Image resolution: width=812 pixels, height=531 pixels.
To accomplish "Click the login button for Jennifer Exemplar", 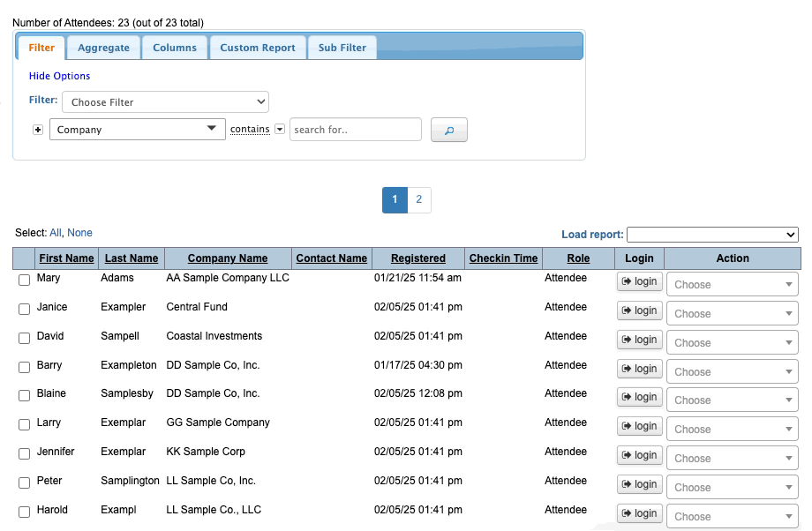I will pos(640,454).
